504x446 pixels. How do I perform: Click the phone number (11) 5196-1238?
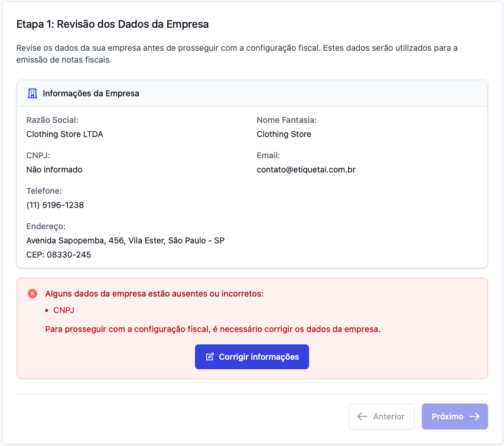[55, 205]
